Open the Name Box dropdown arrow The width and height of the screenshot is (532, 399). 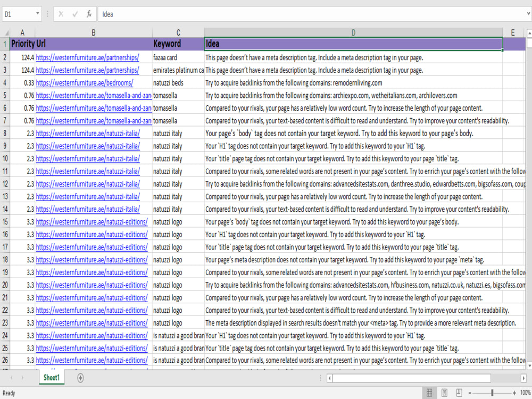[x=37, y=14]
